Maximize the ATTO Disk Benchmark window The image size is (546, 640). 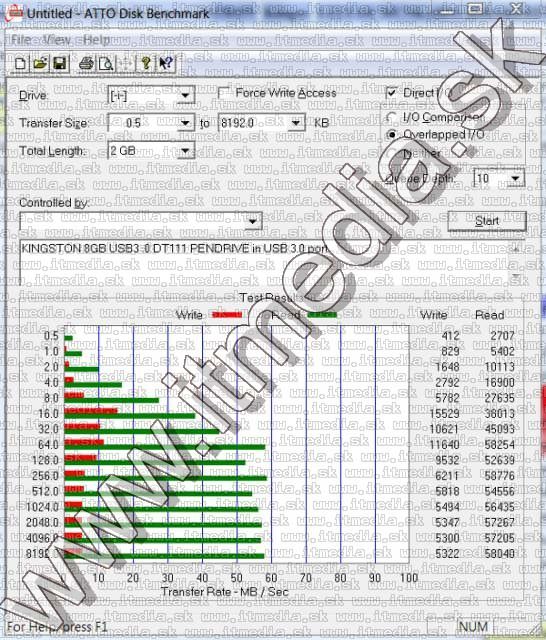pyautogui.click(x=474, y=9)
